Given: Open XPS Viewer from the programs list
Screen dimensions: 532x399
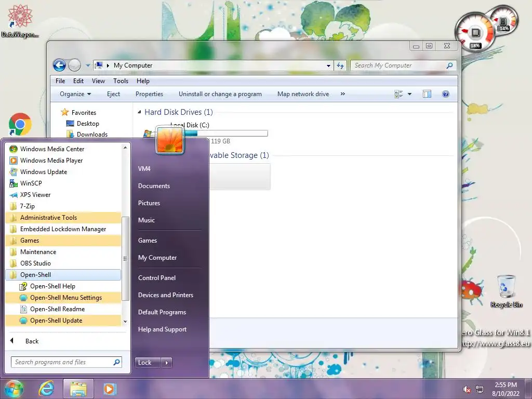Looking at the screenshot, I should tap(63, 195).
